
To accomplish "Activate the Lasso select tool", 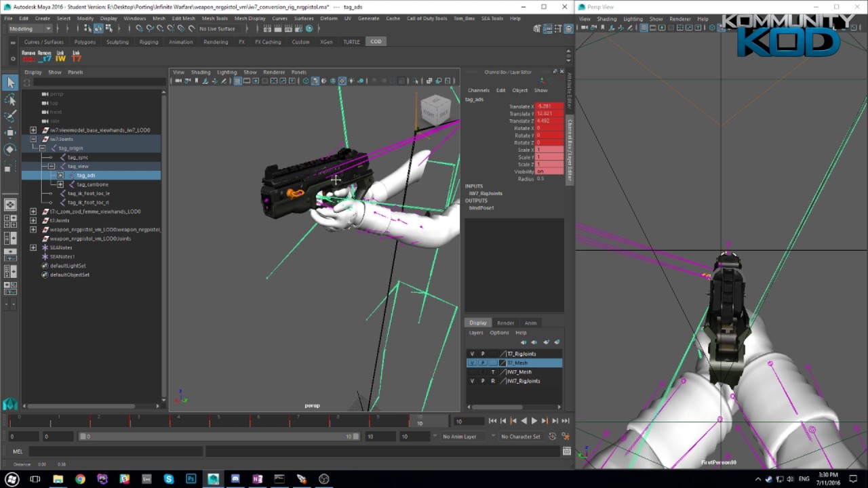I will pyautogui.click(x=10, y=100).
